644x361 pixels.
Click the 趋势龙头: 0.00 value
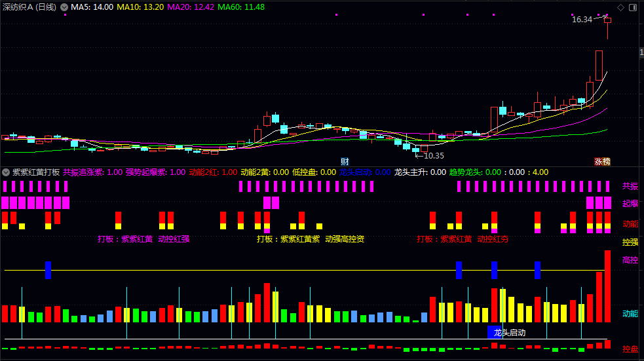coord(475,172)
